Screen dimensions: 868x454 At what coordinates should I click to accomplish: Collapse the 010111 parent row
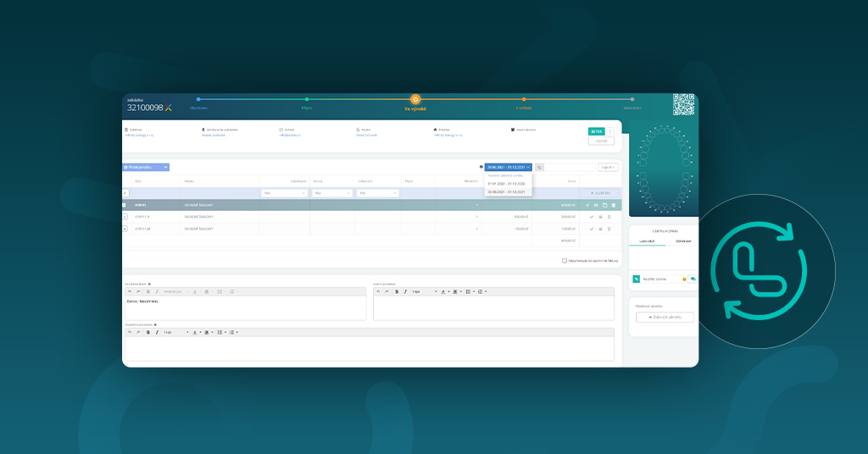pyautogui.click(x=124, y=205)
